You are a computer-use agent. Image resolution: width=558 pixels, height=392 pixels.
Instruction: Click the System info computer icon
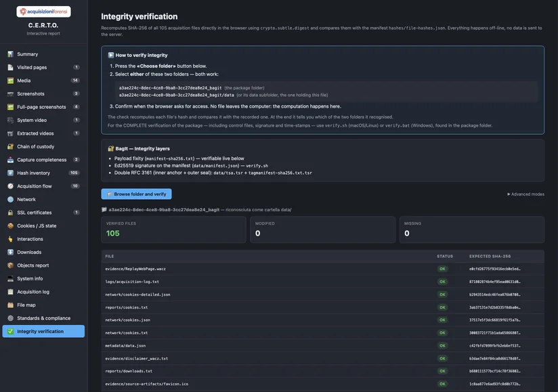tap(10, 278)
